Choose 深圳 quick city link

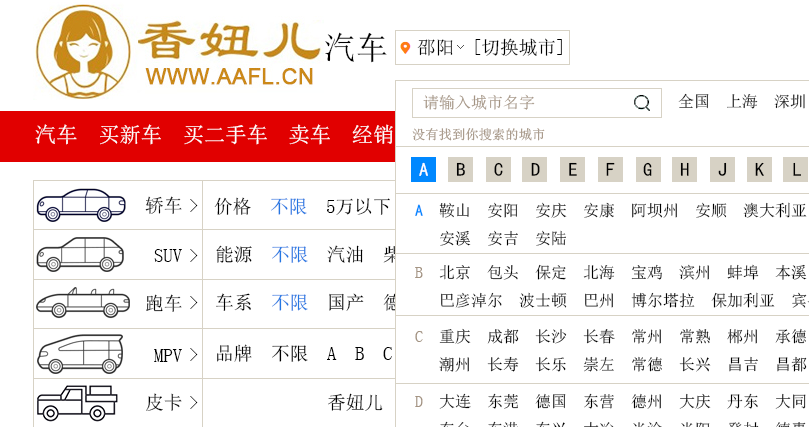click(790, 102)
